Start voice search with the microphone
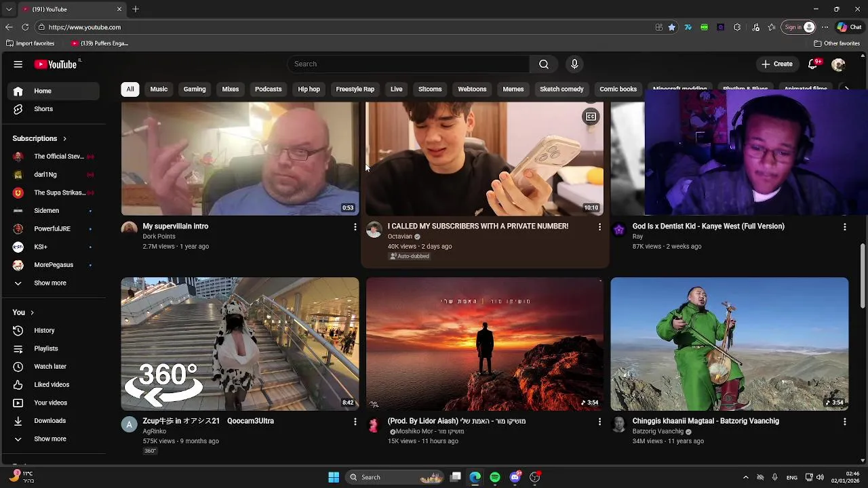The image size is (868, 488). [574, 64]
